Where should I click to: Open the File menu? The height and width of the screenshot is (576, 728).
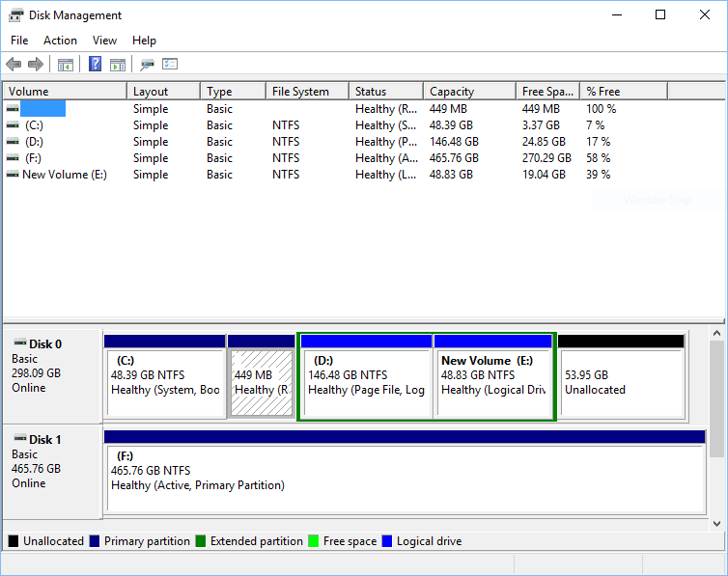pyautogui.click(x=19, y=41)
